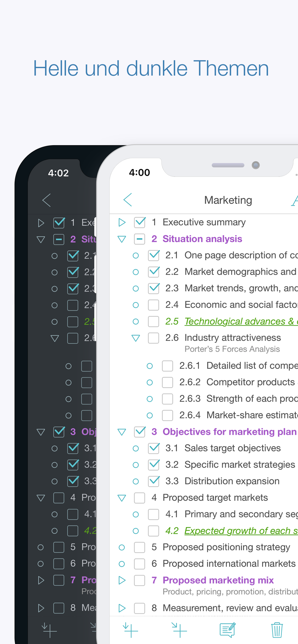Toggle checkbox for 3.3 Distribution expansion
This screenshot has height=644, width=298.
click(154, 481)
